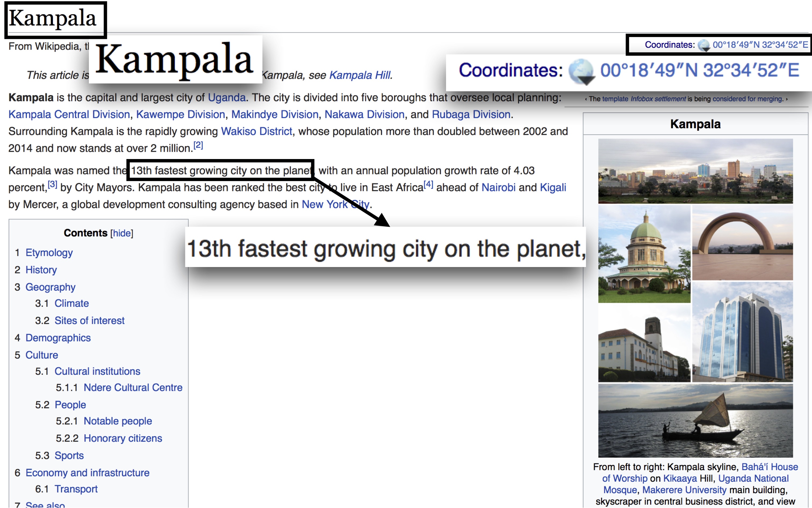Open Economy and infrastructure contents entry
The height and width of the screenshot is (508, 812).
tap(87, 473)
